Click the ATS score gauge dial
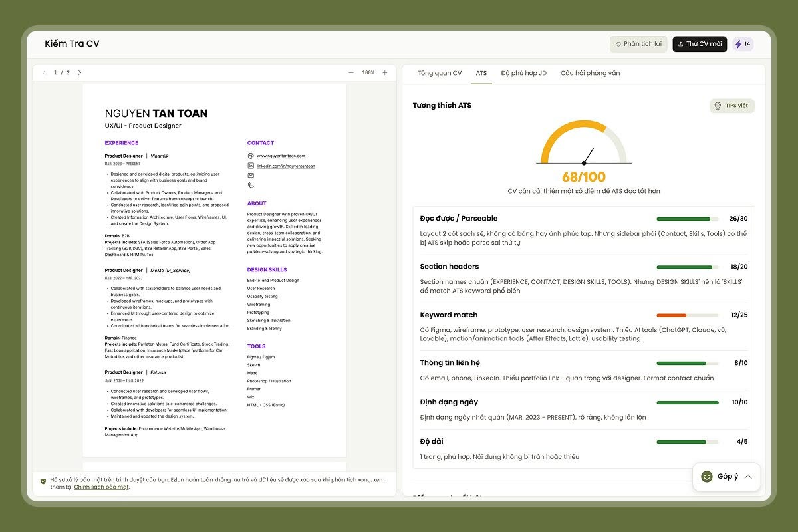This screenshot has height=532, width=798. click(x=584, y=142)
